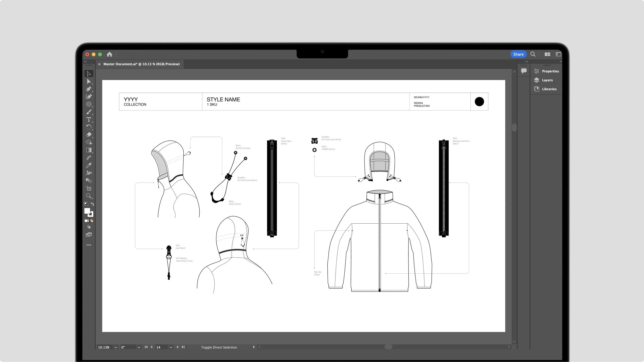644x362 pixels.
Task: Select the Direct Selection tool
Action: tap(89, 81)
